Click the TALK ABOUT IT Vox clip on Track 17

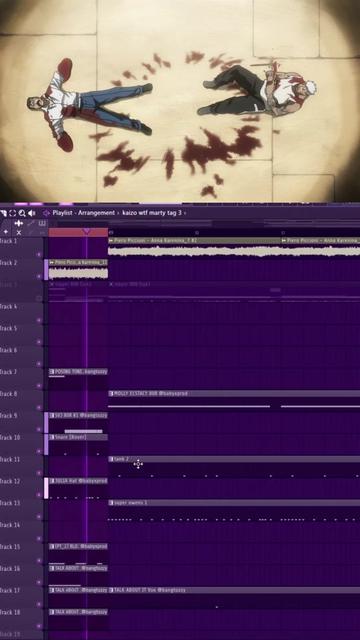pos(234,590)
